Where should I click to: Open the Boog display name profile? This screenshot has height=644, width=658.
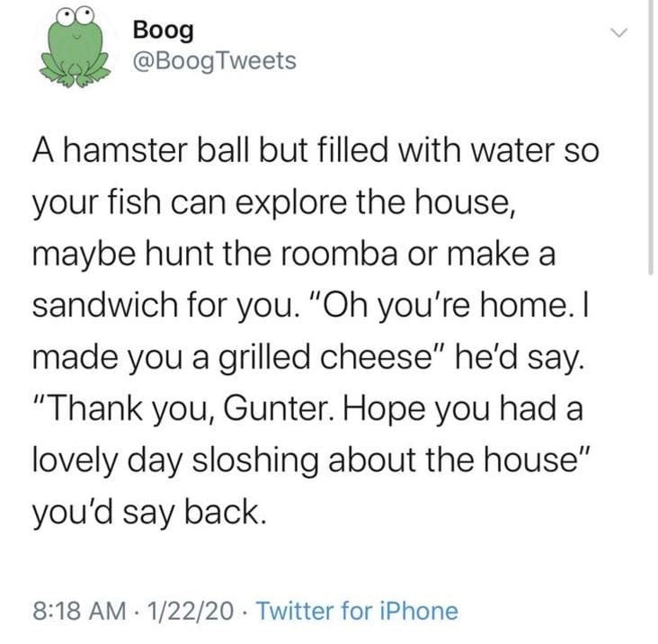pyautogui.click(x=162, y=29)
